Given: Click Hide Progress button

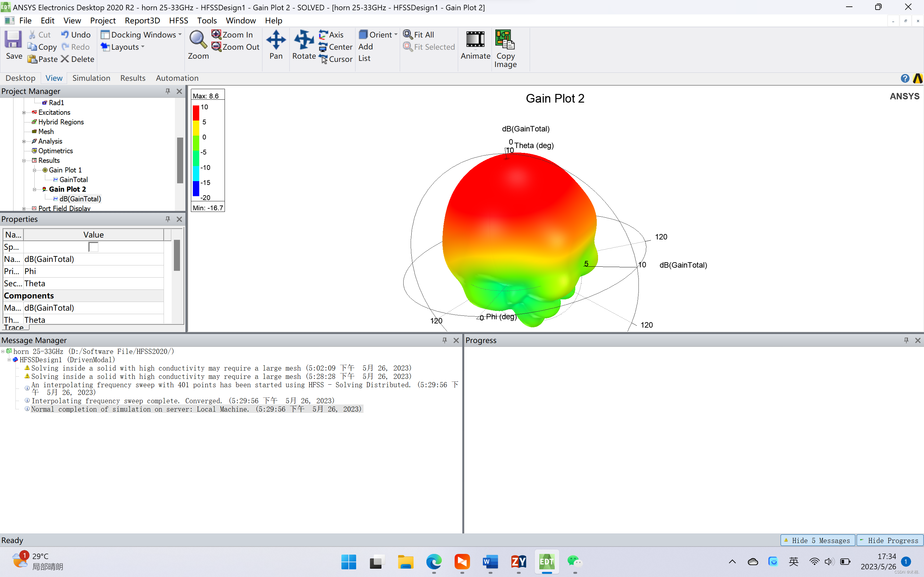Looking at the screenshot, I should [x=890, y=540].
